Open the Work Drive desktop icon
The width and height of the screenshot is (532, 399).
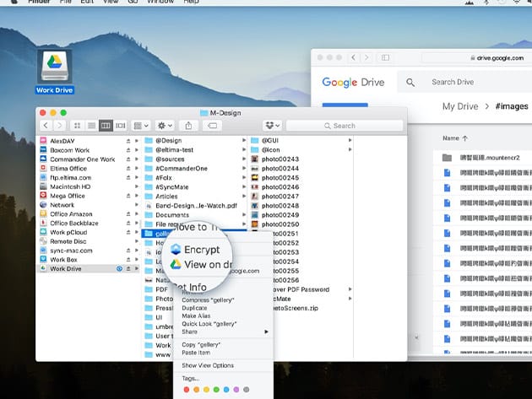55,67
